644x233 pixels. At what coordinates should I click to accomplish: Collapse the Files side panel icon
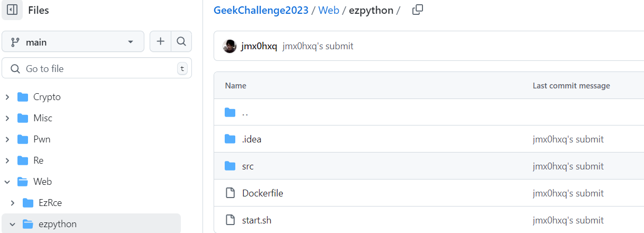12,10
